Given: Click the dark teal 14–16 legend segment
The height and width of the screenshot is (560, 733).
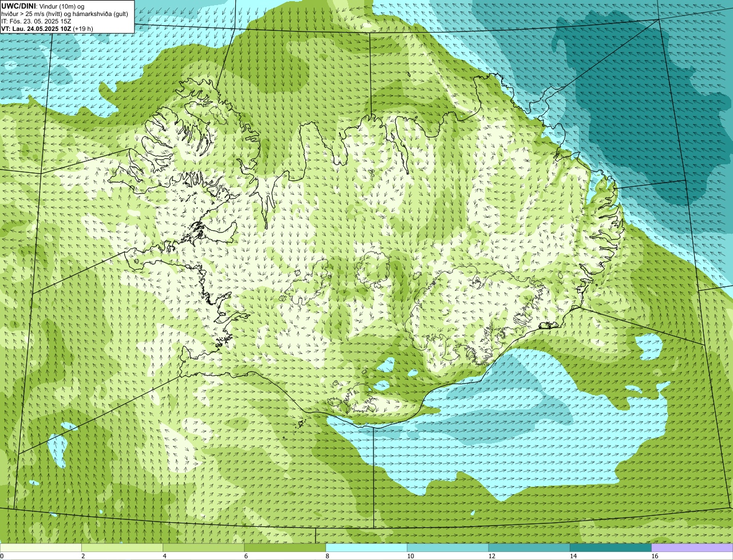Looking at the screenshot, I should tap(611, 547).
